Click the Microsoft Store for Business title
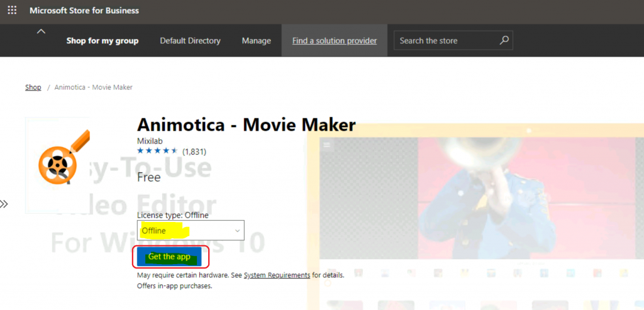This screenshot has width=644, height=310. click(x=84, y=10)
